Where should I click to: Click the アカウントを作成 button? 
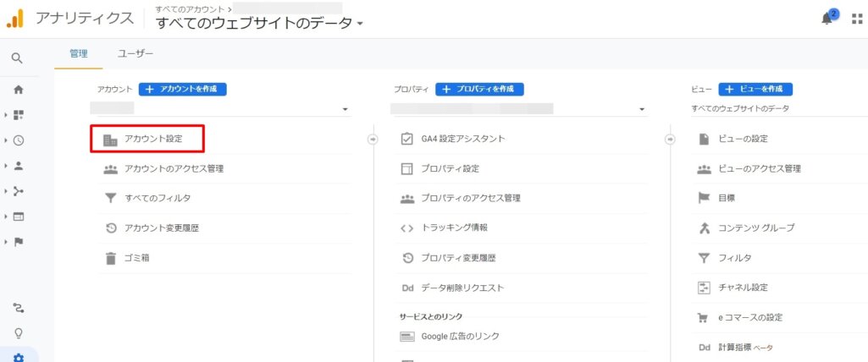click(183, 89)
